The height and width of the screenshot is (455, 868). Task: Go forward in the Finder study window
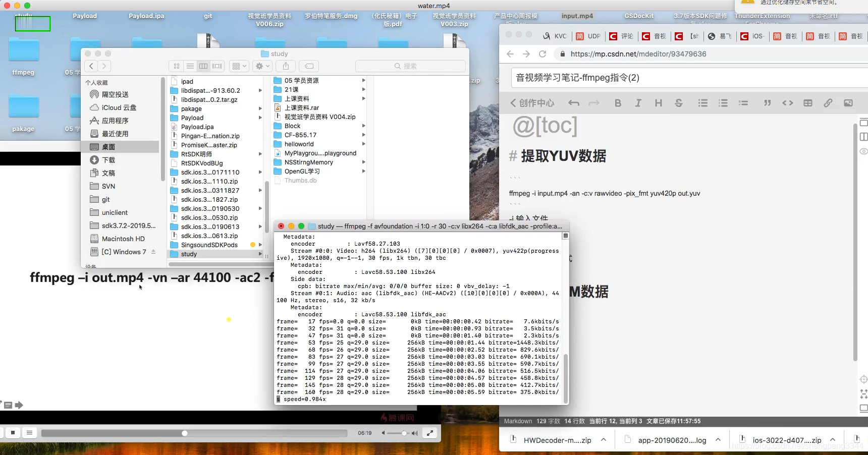(x=104, y=66)
